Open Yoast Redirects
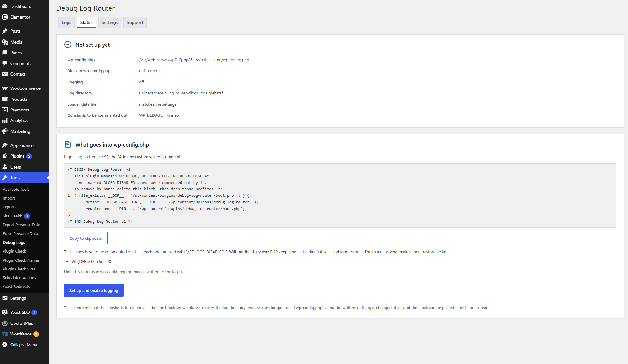 (x=16, y=286)
